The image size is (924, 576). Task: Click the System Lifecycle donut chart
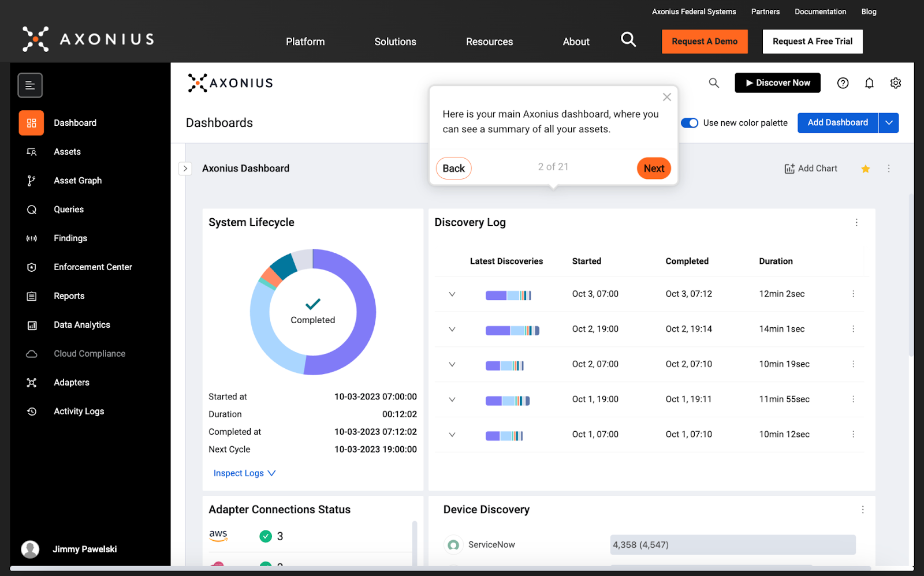(313, 312)
